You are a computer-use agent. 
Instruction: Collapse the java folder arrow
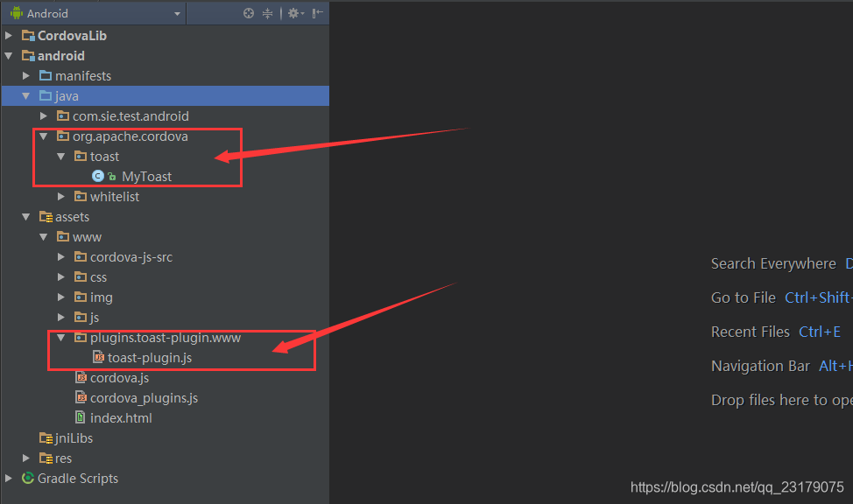point(26,96)
